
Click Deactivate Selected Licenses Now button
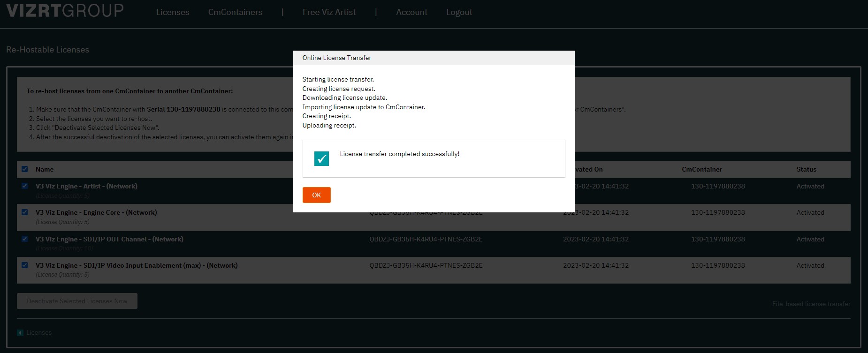[x=77, y=301]
